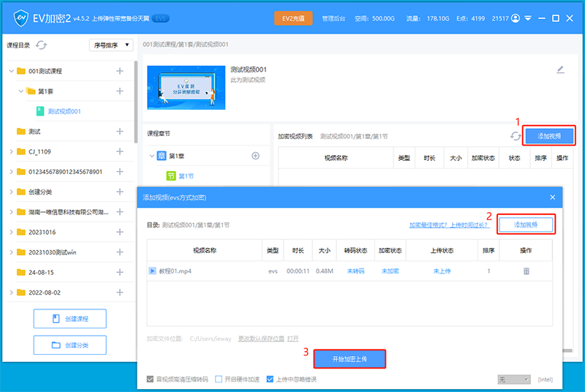Click 未转码 status for 教程01.mp4

point(355,271)
